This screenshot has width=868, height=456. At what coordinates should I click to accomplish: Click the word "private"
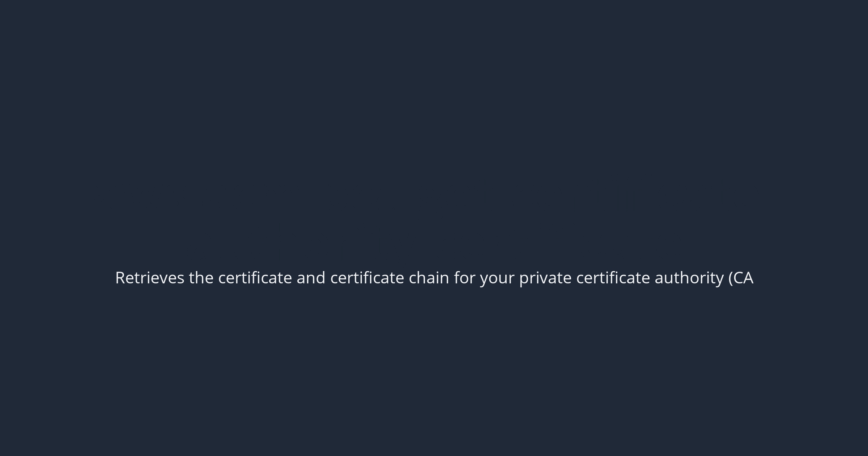tap(545, 278)
